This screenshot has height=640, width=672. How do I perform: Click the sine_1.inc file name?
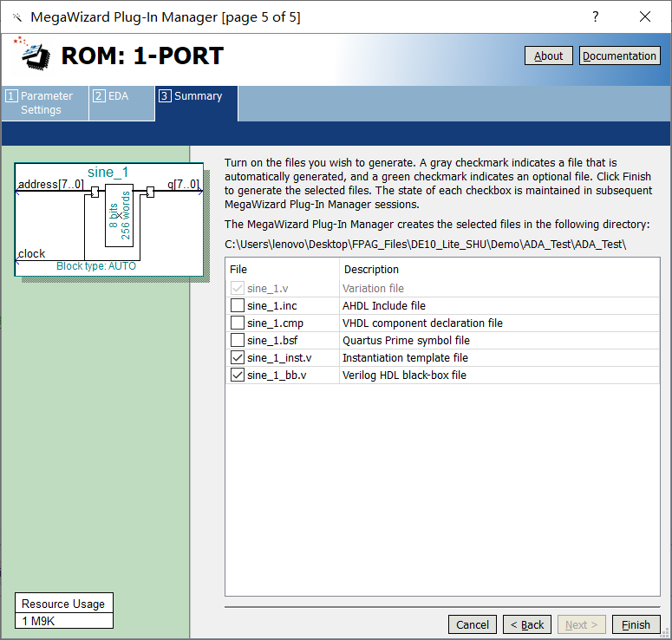tap(271, 305)
